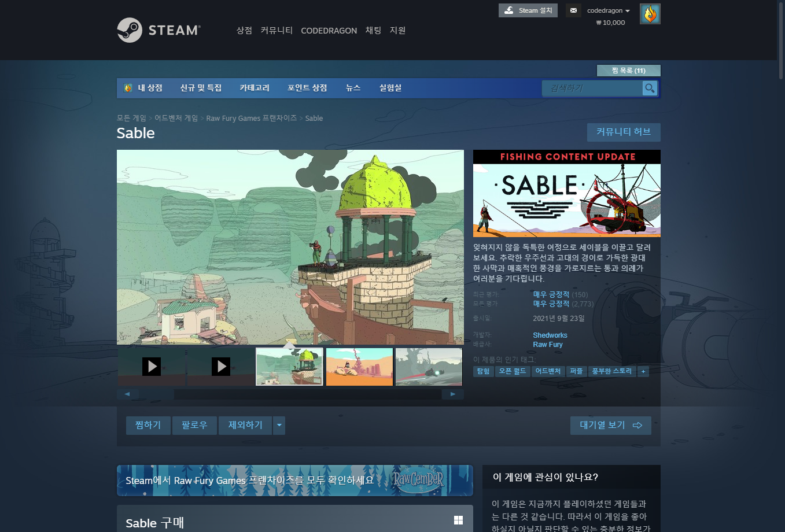This screenshot has height=532, width=785.
Task: Open the 지원 menu
Action: [x=397, y=31]
